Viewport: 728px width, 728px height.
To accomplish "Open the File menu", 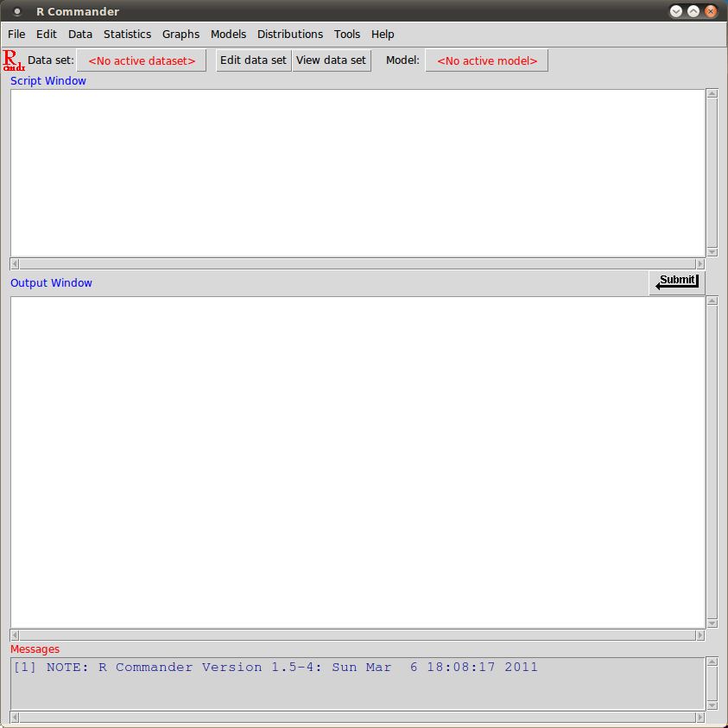I will click(16, 35).
